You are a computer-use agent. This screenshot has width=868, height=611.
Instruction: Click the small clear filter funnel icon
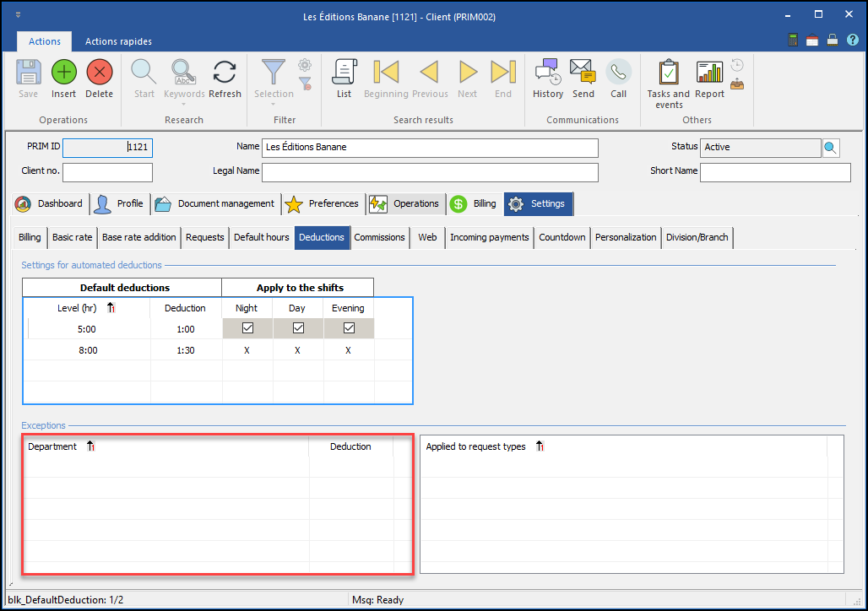[305, 84]
